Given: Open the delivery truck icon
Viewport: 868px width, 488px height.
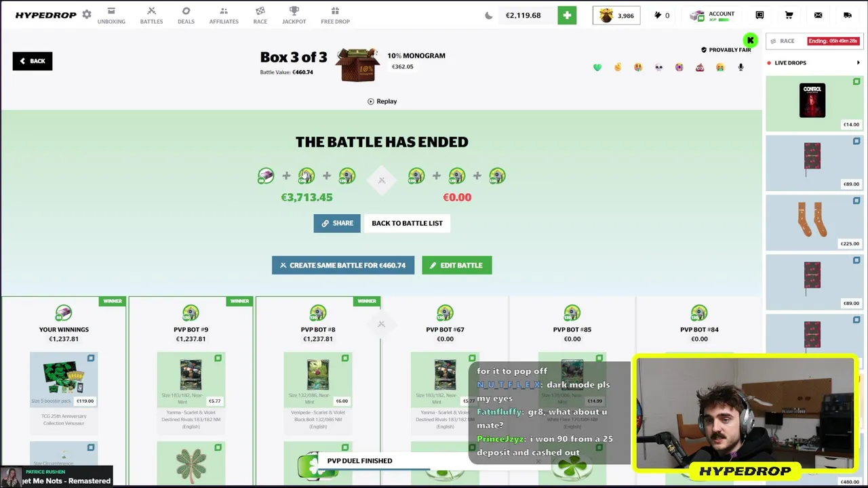Looking at the screenshot, I should pyautogui.click(x=847, y=15).
